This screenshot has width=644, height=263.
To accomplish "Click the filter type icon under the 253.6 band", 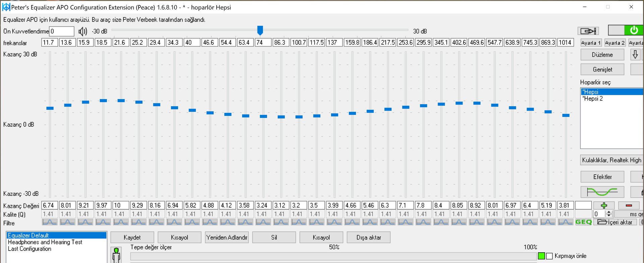I will click(x=405, y=222).
